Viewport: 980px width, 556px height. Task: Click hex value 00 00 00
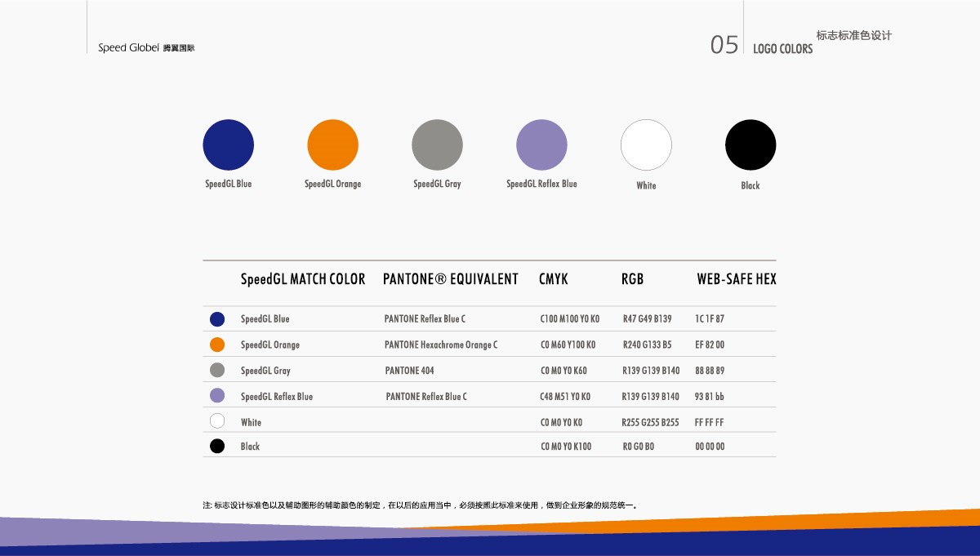710,447
